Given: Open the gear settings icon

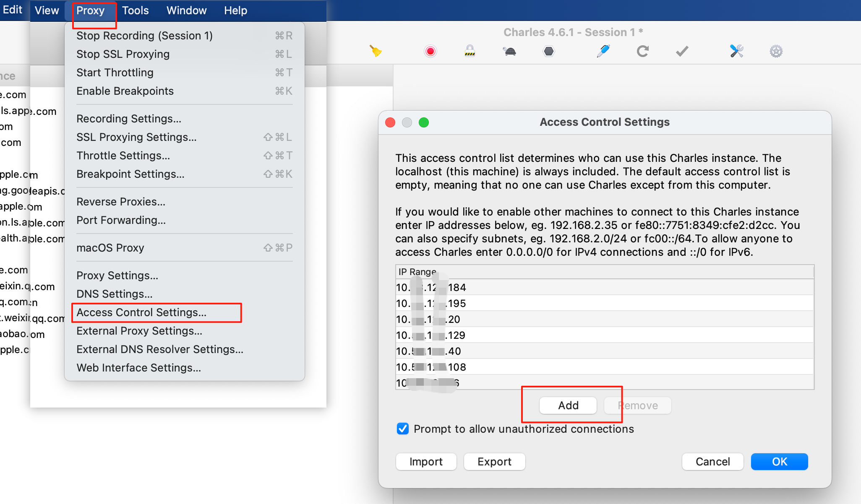Looking at the screenshot, I should 776,51.
